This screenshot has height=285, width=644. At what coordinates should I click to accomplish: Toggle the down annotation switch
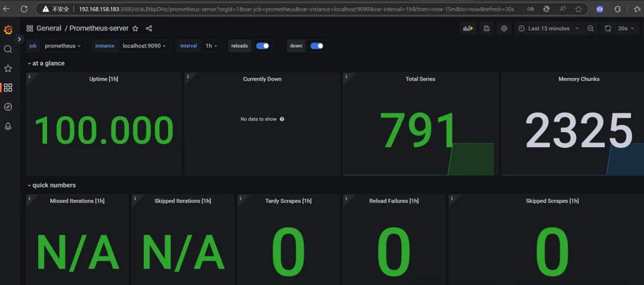(x=317, y=46)
